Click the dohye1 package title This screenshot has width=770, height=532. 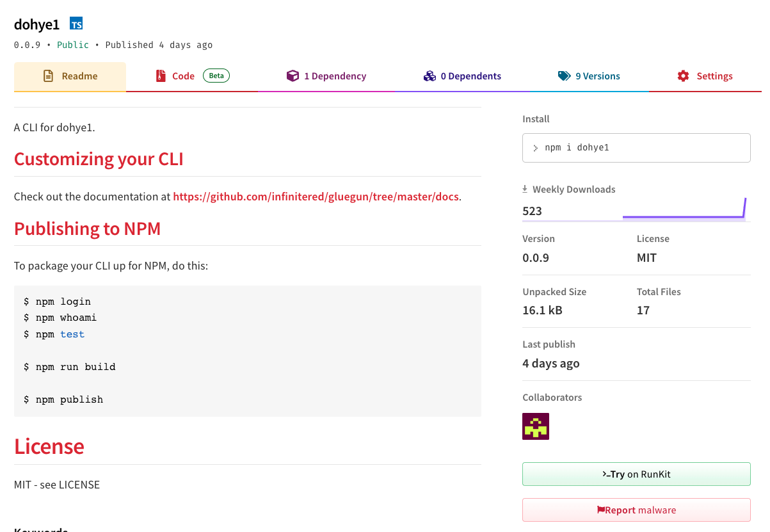[36, 24]
